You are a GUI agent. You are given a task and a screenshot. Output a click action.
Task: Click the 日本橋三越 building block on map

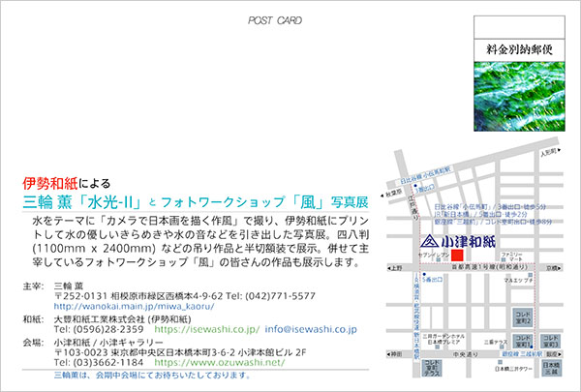[550, 367]
